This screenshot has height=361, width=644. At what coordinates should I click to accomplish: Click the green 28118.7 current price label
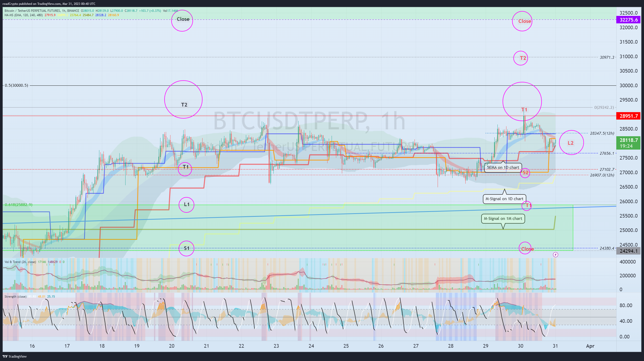(628, 143)
